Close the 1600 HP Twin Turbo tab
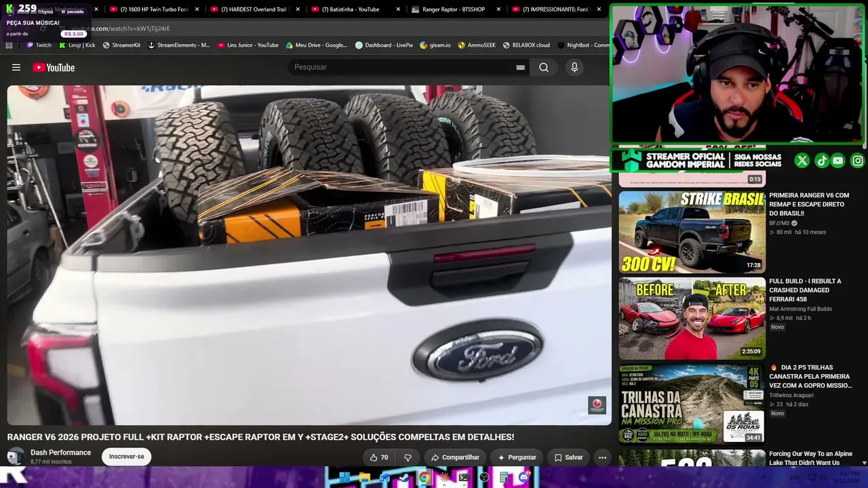This screenshot has width=868, height=488. click(x=197, y=9)
